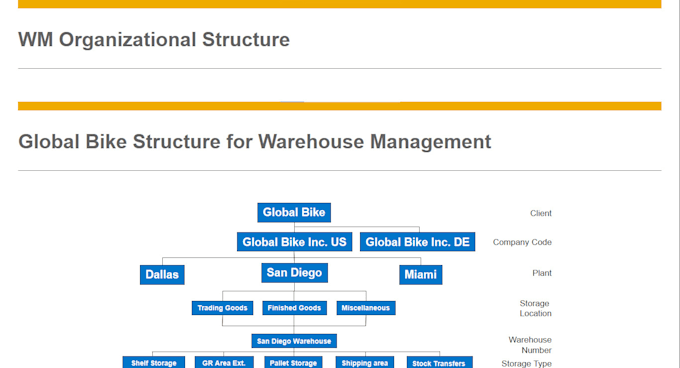Click the Dallas plant box
The width and height of the screenshot is (680, 368).
point(162,275)
